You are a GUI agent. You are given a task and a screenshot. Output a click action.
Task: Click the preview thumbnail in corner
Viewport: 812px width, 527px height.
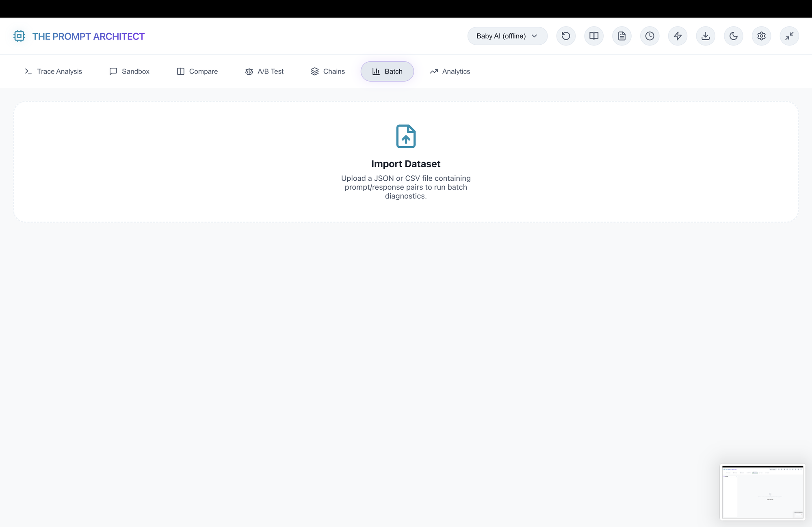pos(762,492)
